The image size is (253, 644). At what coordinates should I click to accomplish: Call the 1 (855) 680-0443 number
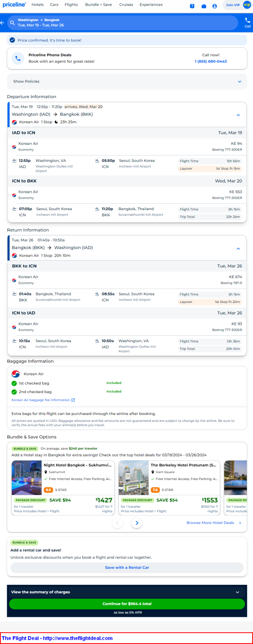211,61
